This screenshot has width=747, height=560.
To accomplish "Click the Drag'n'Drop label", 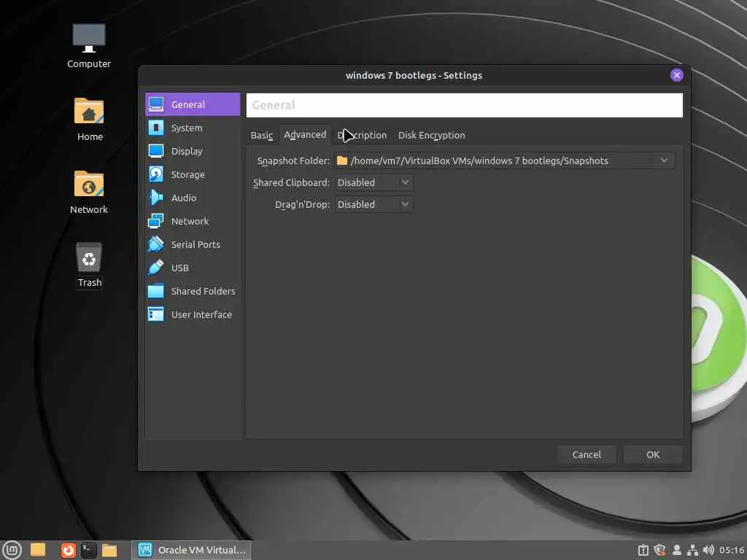I will click(x=302, y=204).
